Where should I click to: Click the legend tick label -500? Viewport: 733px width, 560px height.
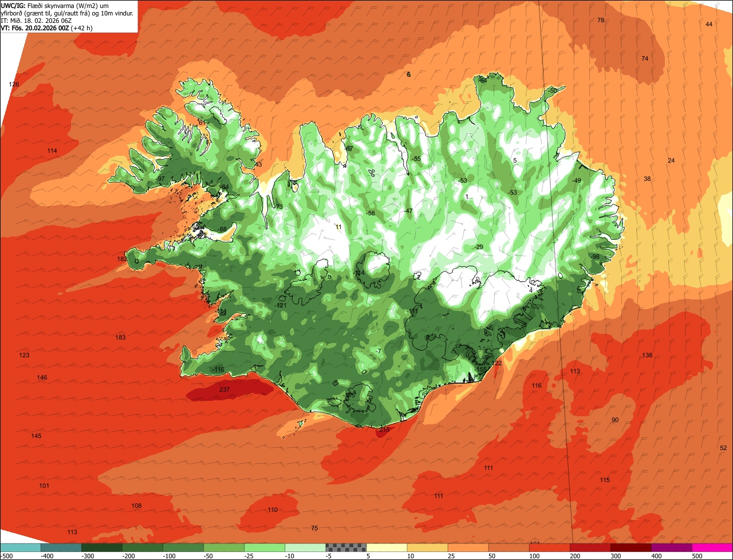point(6,556)
